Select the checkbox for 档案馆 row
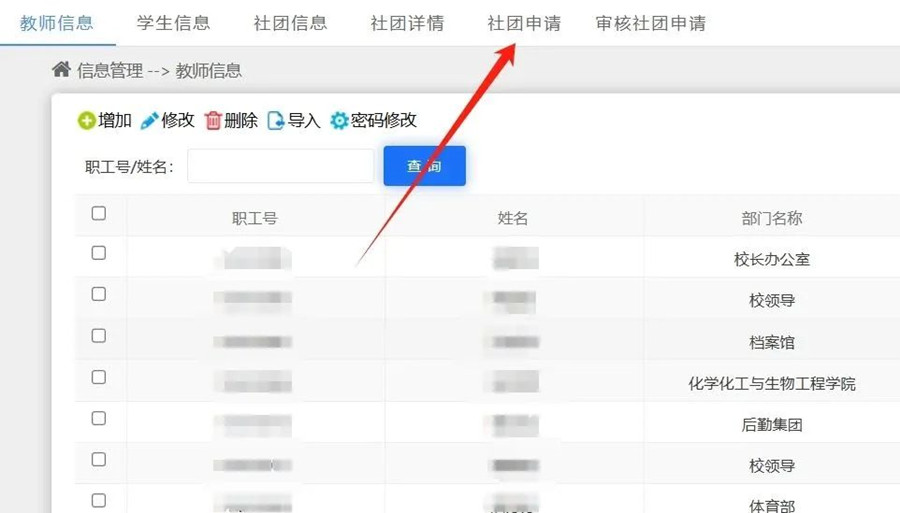The width and height of the screenshot is (900, 513). point(99,336)
